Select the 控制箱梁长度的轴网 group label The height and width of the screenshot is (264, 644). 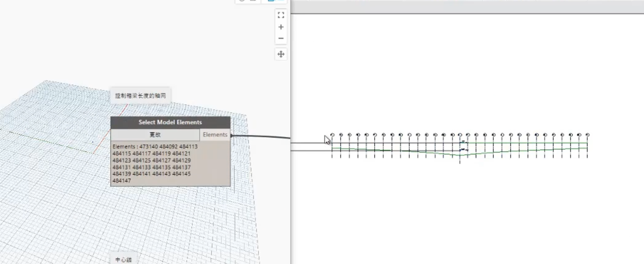click(141, 96)
